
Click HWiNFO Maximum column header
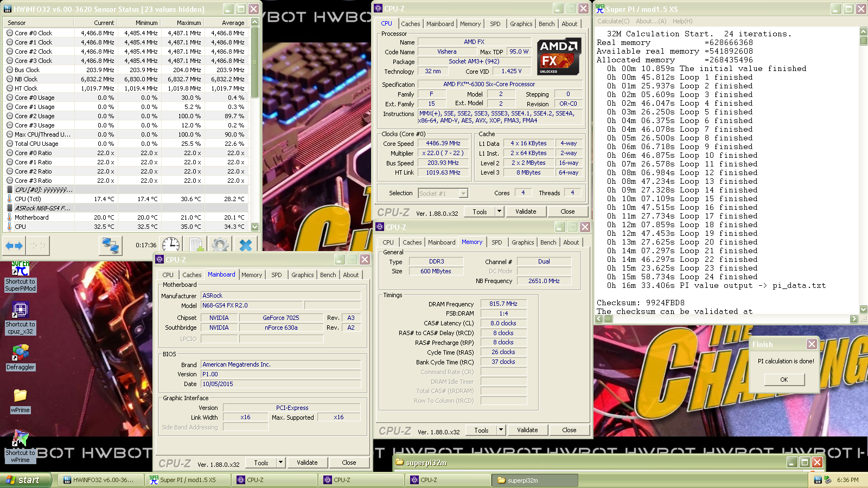tap(182, 23)
